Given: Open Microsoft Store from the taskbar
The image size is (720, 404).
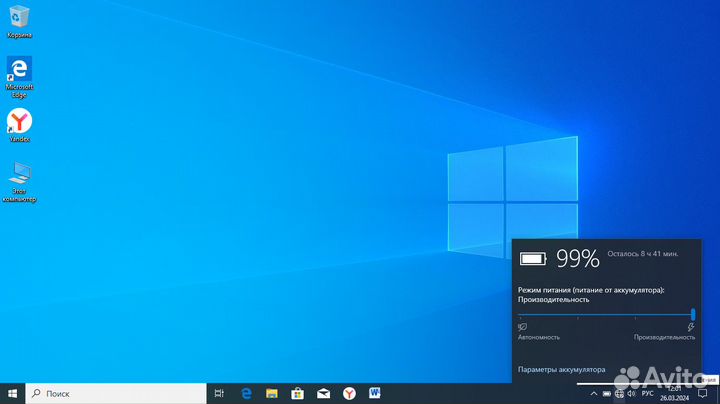Looking at the screenshot, I should pos(298,393).
